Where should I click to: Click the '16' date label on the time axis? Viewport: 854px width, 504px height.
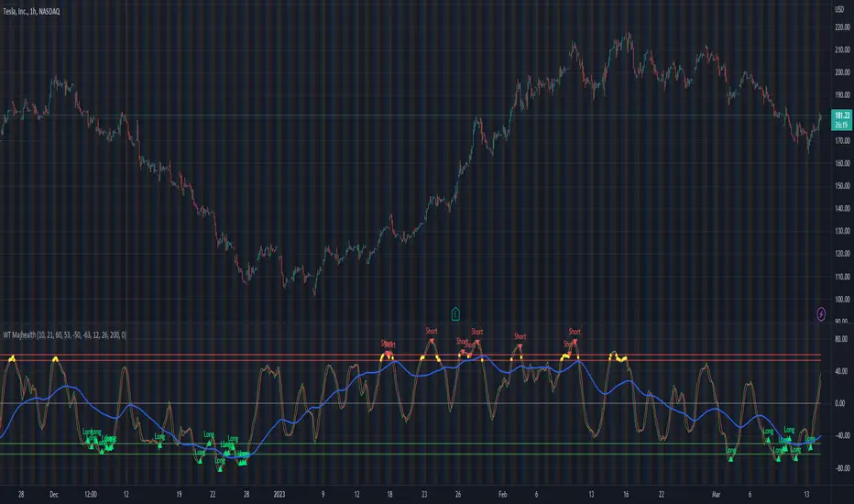(626, 494)
